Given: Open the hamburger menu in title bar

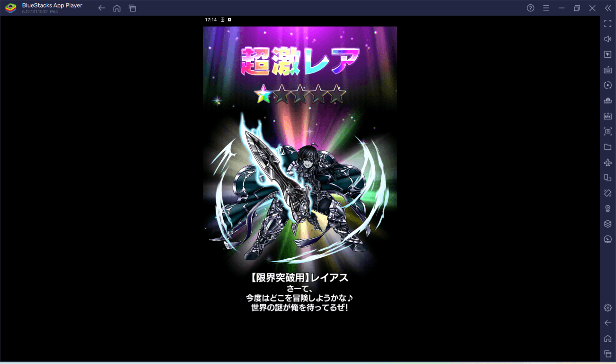Looking at the screenshot, I should [546, 8].
